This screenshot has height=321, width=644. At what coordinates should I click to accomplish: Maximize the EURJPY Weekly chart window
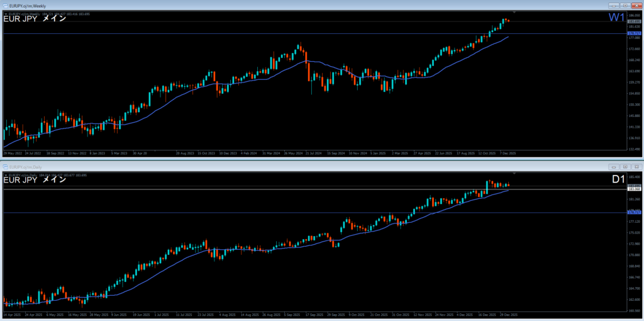tap(625, 5)
